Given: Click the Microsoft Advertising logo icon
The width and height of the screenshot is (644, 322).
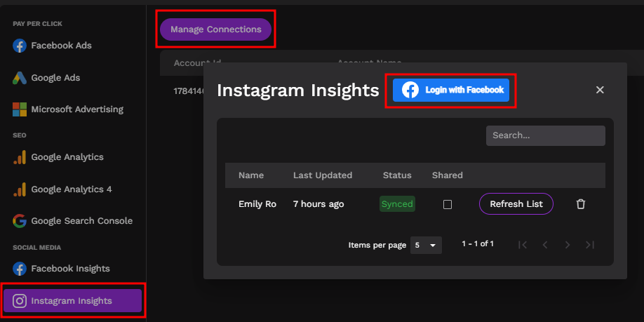Looking at the screenshot, I should [20, 109].
